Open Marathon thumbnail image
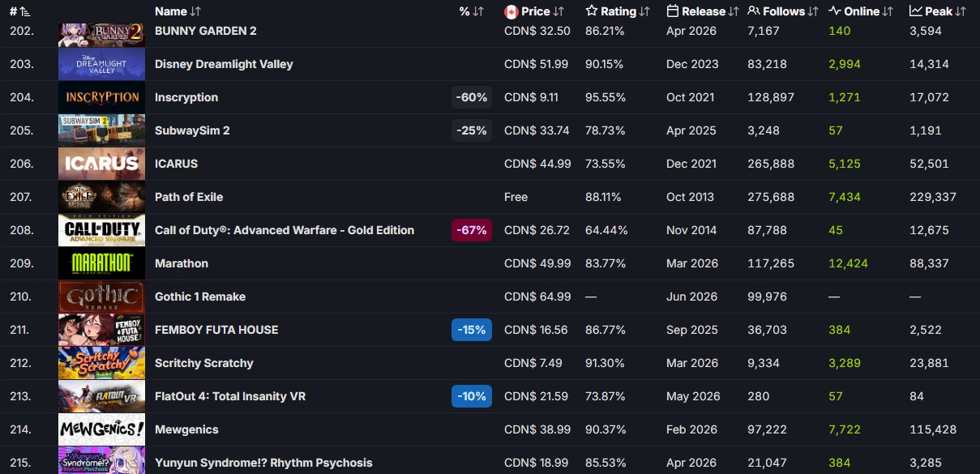Screen dimensions: 980x474 [x=101, y=263]
